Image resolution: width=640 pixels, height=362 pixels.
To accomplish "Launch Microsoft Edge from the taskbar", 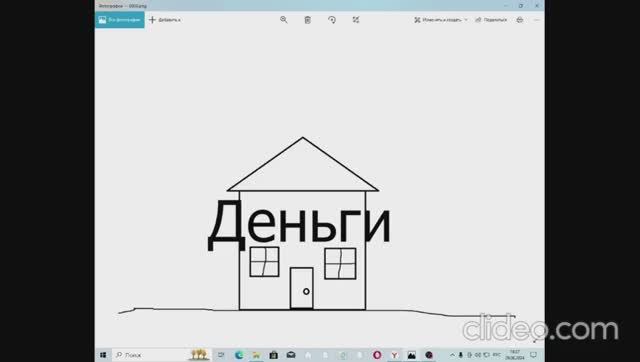I will (239, 355).
